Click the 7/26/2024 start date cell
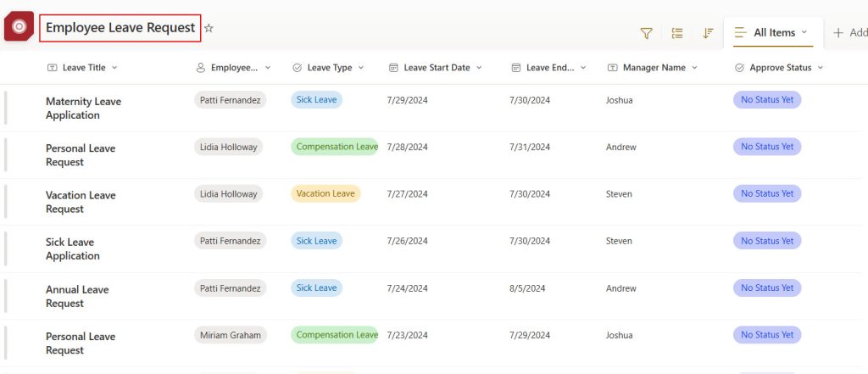The height and width of the screenshot is (374, 868). (408, 241)
